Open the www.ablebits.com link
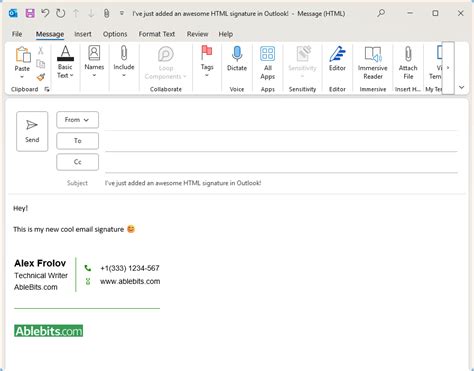The height and width of the screenshot is (371, 474). click(130, 281)
